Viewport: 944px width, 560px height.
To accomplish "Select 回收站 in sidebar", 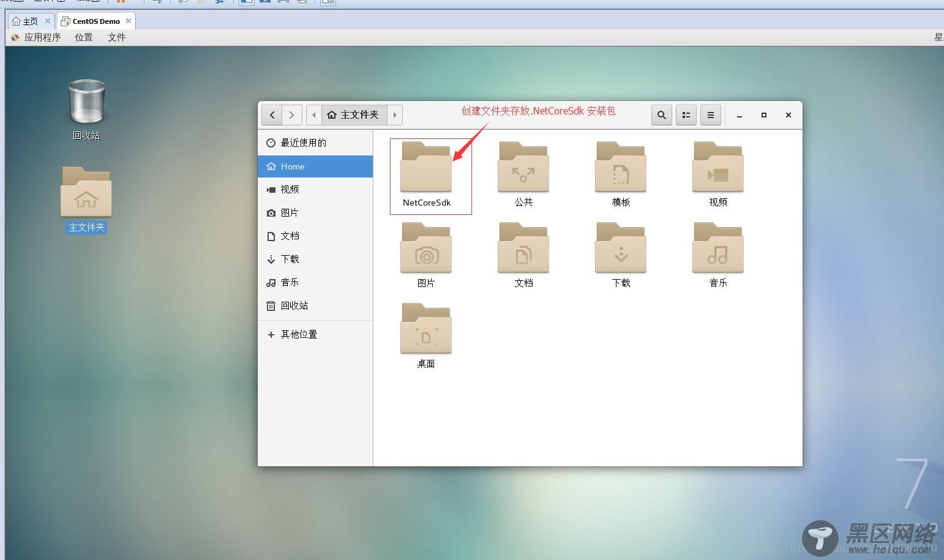I will pos(315,305).
